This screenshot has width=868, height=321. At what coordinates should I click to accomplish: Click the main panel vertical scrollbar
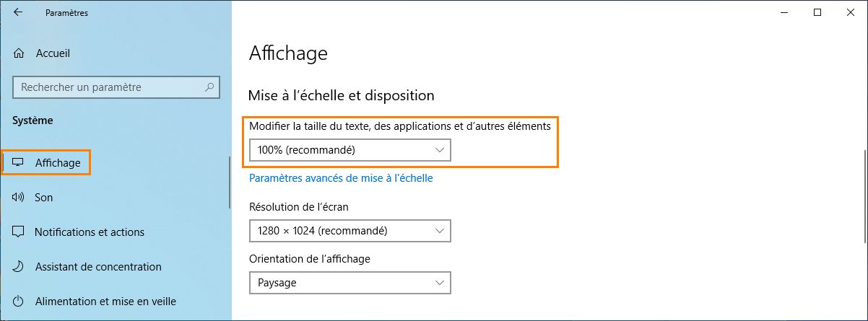864,188
